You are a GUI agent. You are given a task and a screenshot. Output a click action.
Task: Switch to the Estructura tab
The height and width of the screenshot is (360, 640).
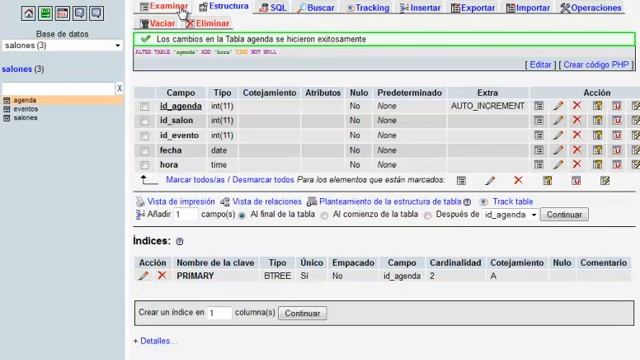click(224, 7)
